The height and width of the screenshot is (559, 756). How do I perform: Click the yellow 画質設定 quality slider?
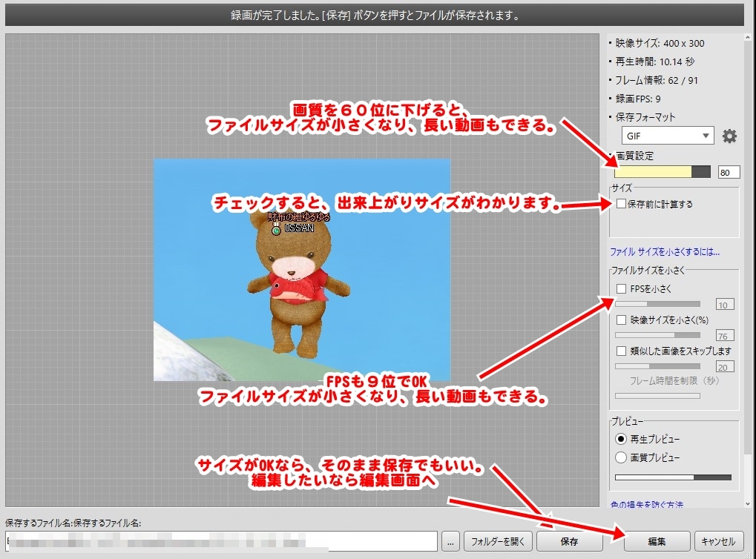click(662, 172)
